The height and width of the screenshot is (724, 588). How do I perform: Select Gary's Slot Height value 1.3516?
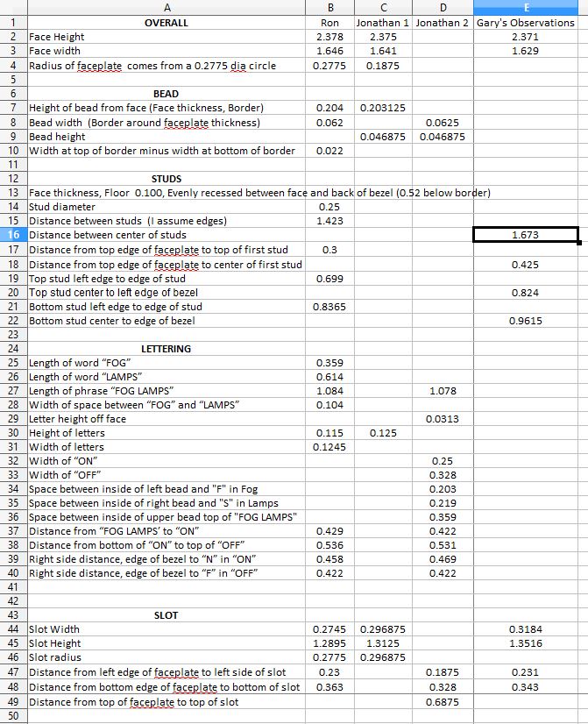click(x=525, y=643)
